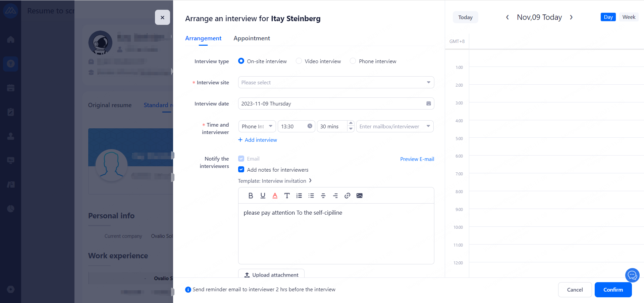Select Phone interview option
Viewport: 644px width, 303px height.
point(353,61)
